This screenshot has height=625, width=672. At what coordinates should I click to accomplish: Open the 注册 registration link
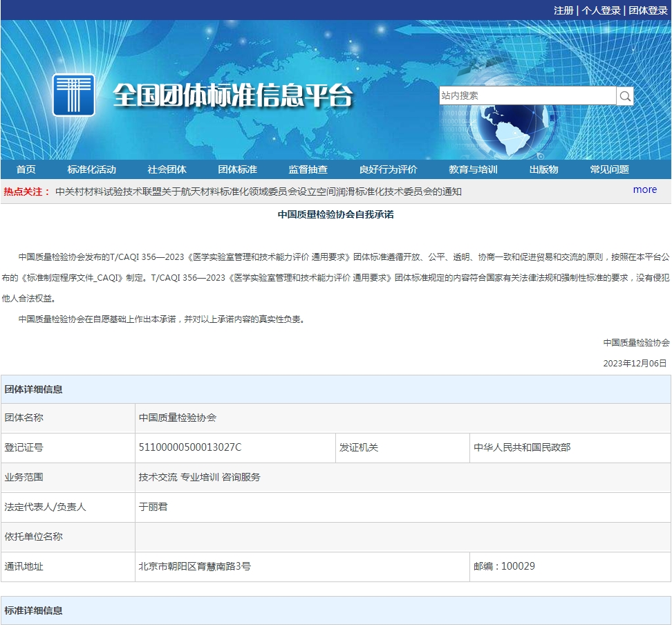[x=563, y=10]
